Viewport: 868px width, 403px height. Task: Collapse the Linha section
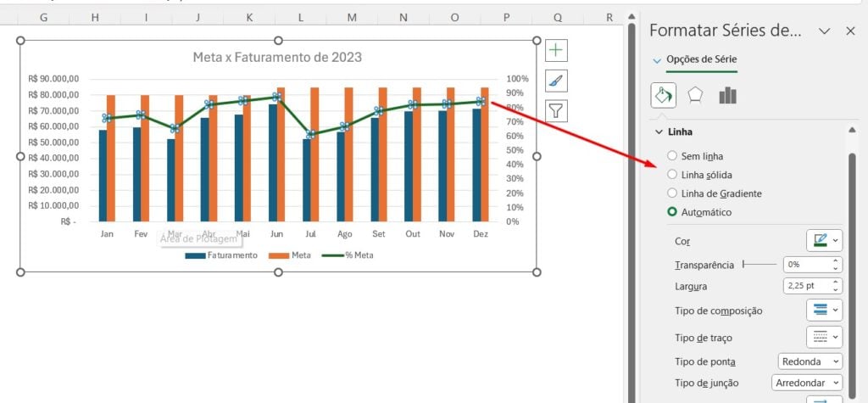click(x=659, y=132)
